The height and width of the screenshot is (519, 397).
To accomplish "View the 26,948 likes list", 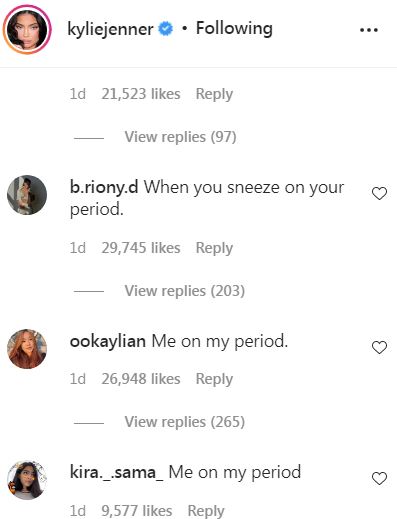I will (141, 379).
